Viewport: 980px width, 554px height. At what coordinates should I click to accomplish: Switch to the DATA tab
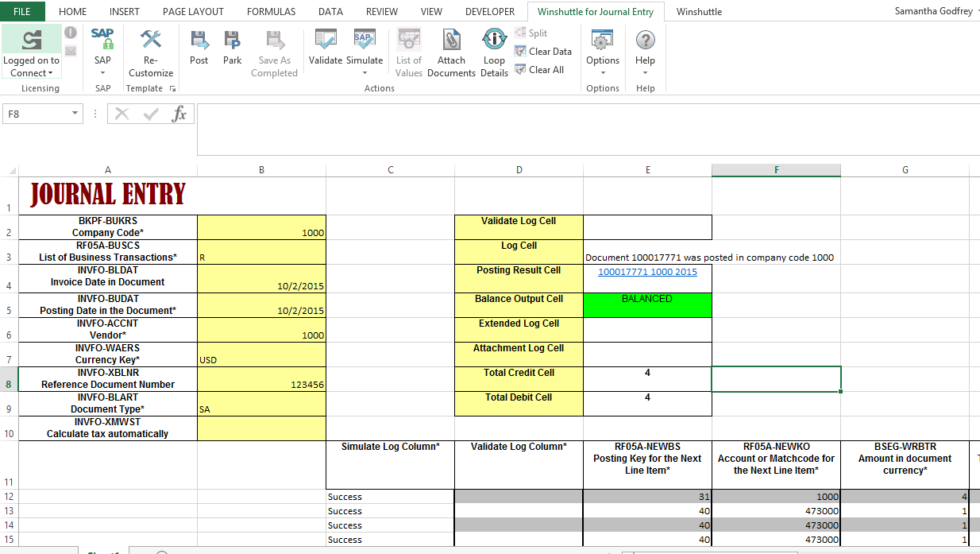[330, 11]
